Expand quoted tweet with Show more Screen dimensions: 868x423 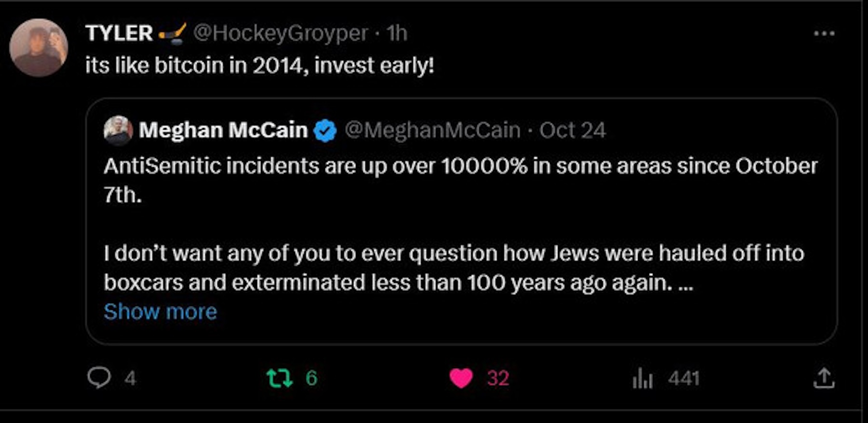(x=160, y=312)
